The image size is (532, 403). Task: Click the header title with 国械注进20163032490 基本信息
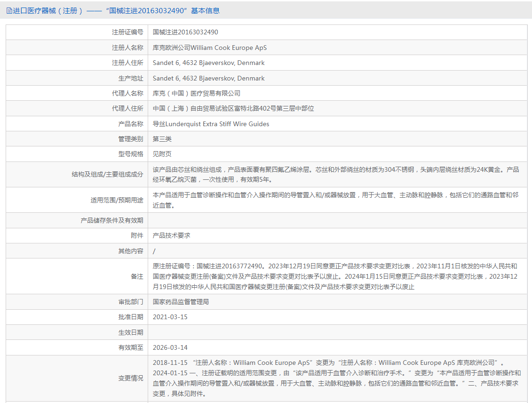click(x=116, y=11)
